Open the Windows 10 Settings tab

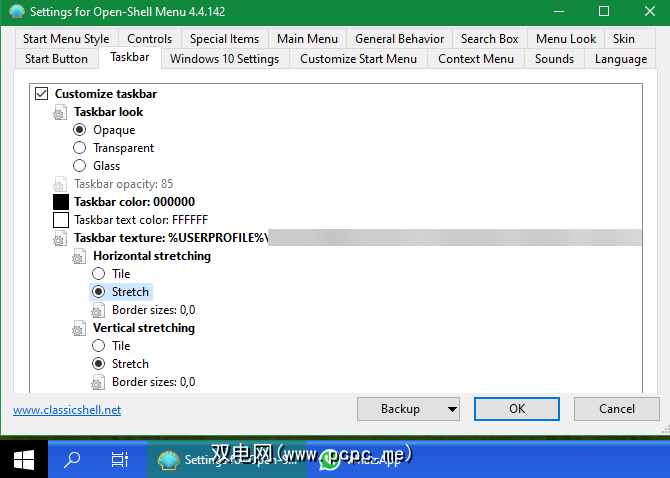point(224,59)
